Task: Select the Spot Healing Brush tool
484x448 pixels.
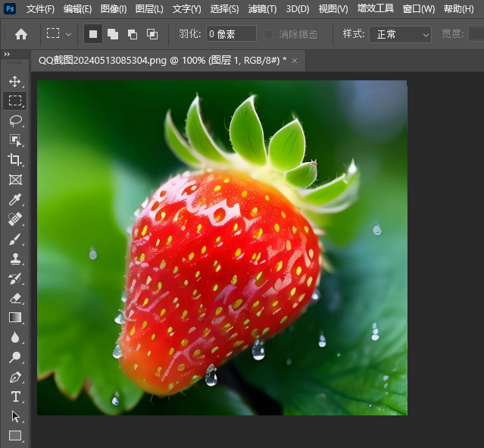Action: [15, 219]
